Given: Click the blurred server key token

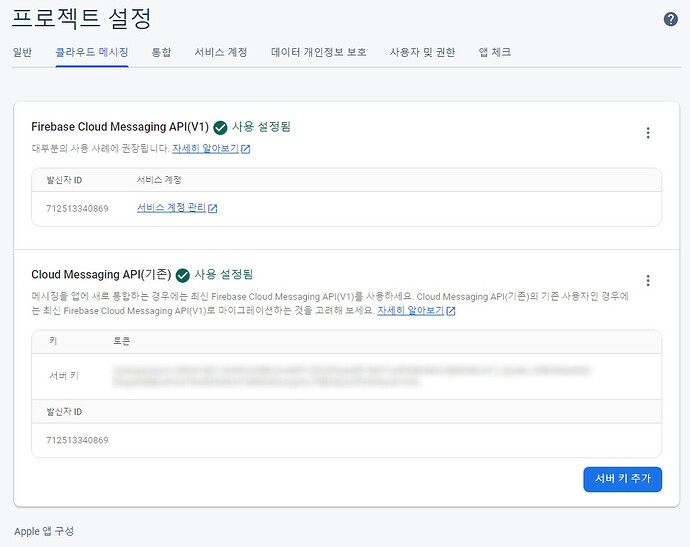Looking at the screenshot, I should pos(351,376).
